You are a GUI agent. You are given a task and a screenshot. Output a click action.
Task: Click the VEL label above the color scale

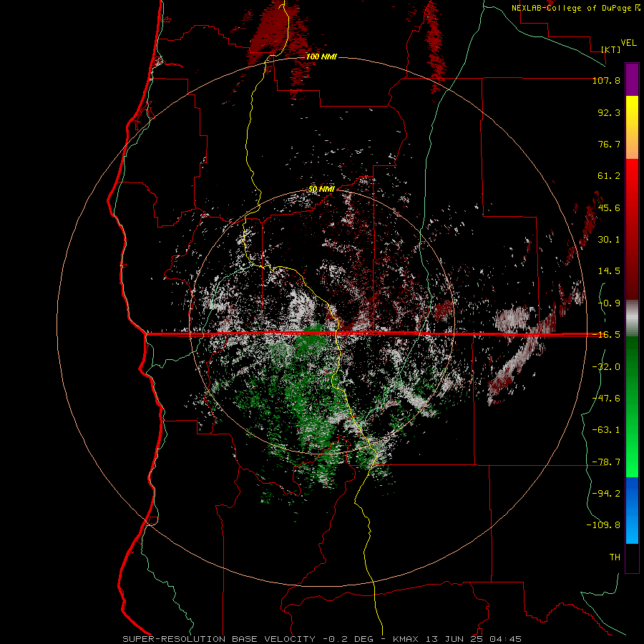click(628, 43)
